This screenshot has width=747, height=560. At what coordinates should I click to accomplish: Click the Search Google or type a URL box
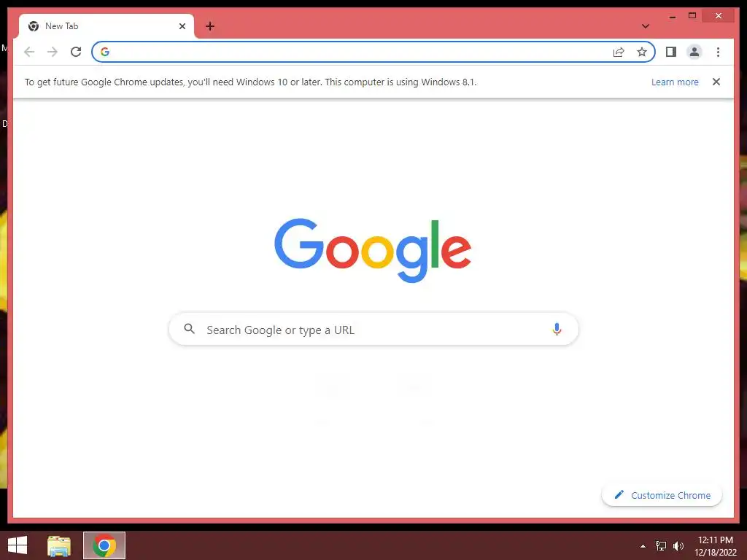(373, 329)
